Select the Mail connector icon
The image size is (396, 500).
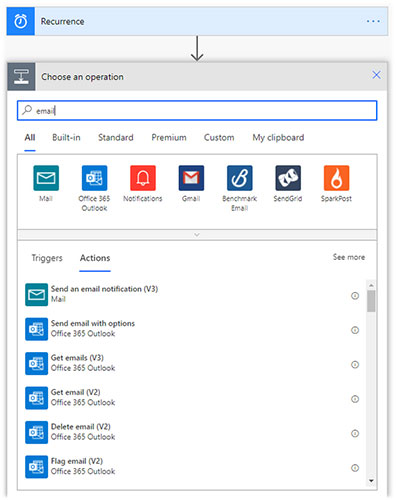[x=46, y=178]
